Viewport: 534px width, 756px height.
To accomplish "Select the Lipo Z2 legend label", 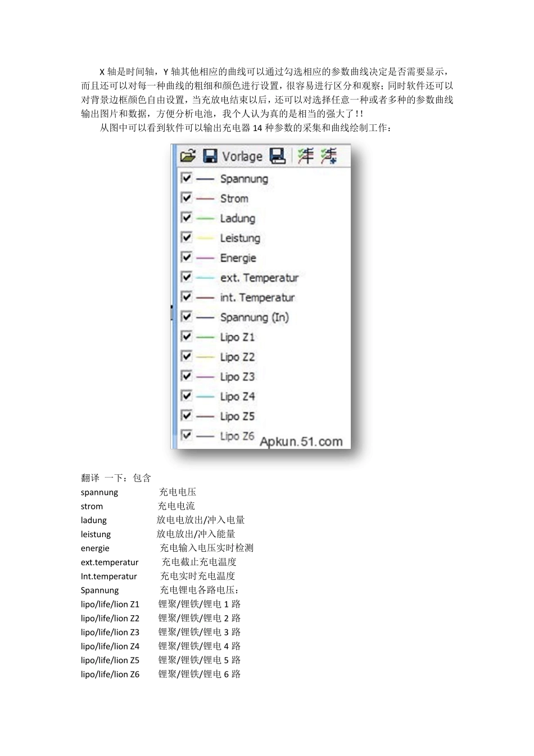I will pyautogui.click(x=237, y=357).
